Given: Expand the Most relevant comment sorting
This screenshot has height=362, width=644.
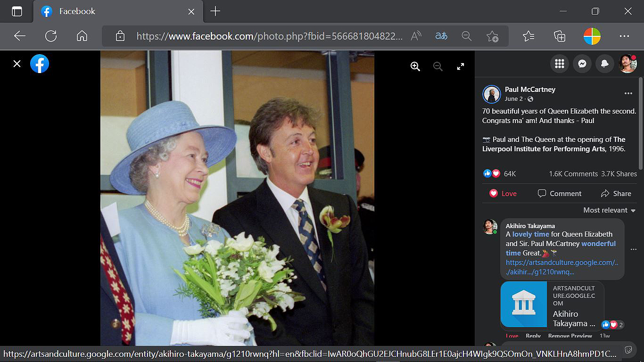Looking at the screenshot, I should (610, 210).
